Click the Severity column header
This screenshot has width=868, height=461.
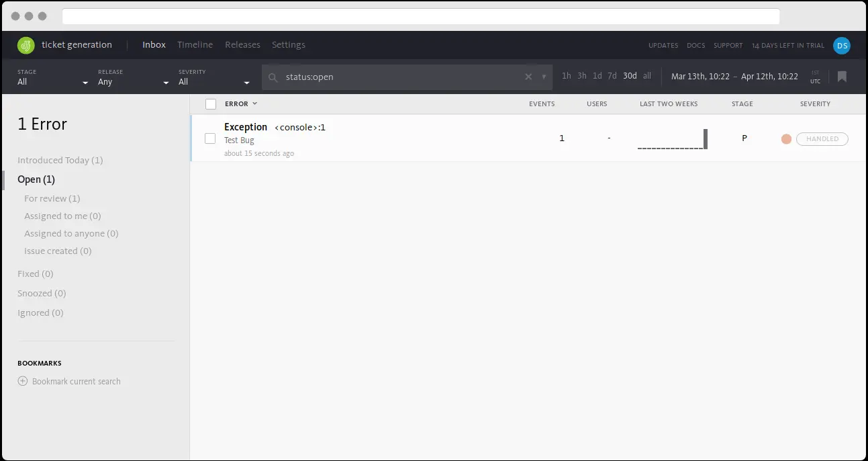pyautogui.click(x=815, y=104)
